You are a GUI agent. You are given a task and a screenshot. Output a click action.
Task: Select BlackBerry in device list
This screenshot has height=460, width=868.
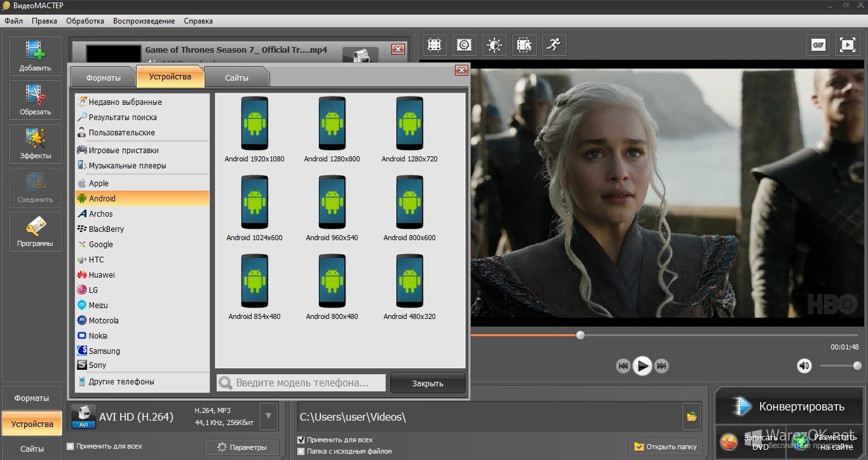pyautogui.click(x=142, y=229)
